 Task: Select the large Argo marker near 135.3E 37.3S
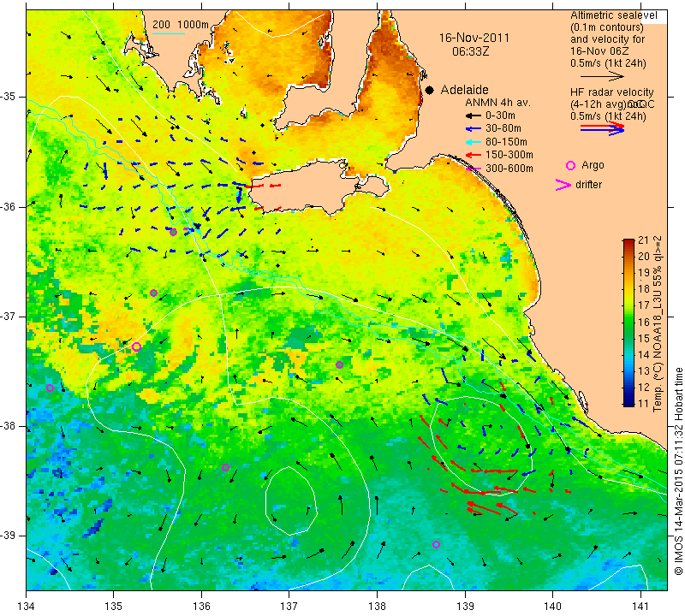[x=136, y=346]
